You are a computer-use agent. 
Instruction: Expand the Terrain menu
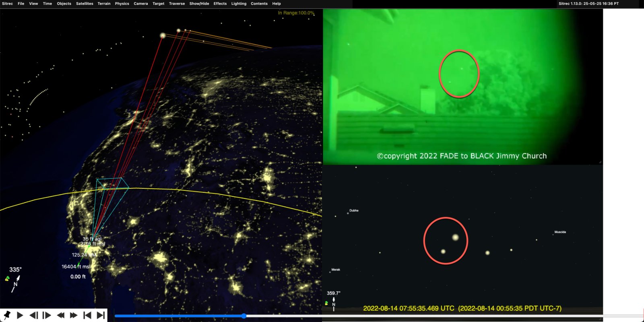(104, 4)
